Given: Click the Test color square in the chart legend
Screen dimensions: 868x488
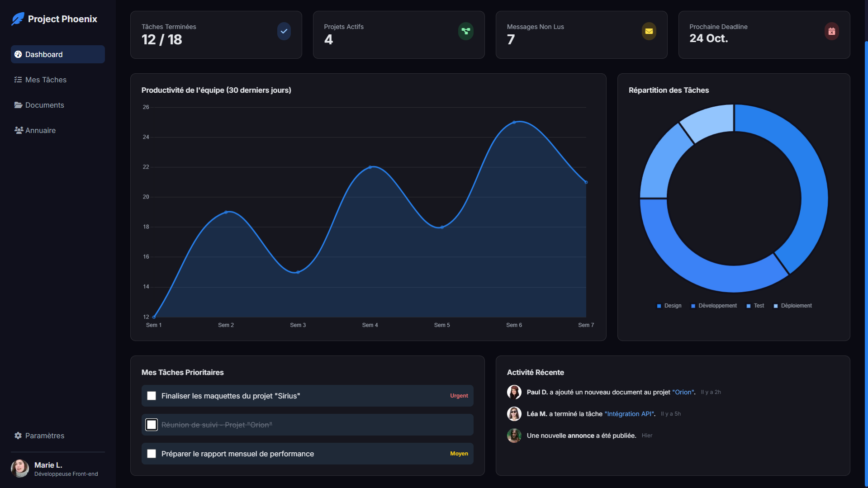Looking at the screenshot, I should [748, 306].
